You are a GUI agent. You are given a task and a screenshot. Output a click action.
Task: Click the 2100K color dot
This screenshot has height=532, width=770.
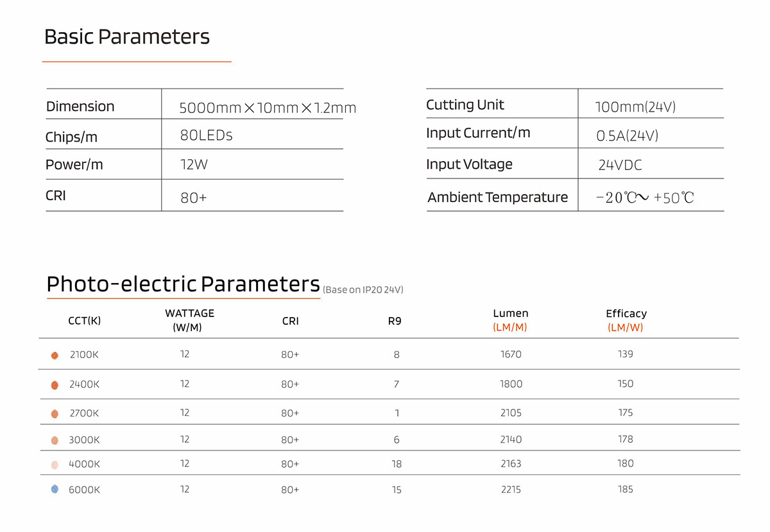click(x=55, y=356)
